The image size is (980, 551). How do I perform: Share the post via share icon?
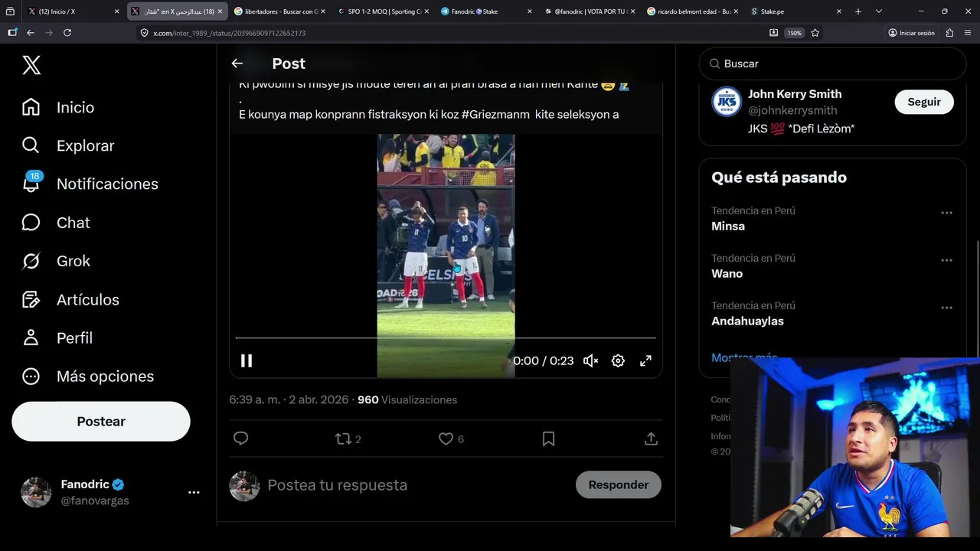[x=651, y=439]
